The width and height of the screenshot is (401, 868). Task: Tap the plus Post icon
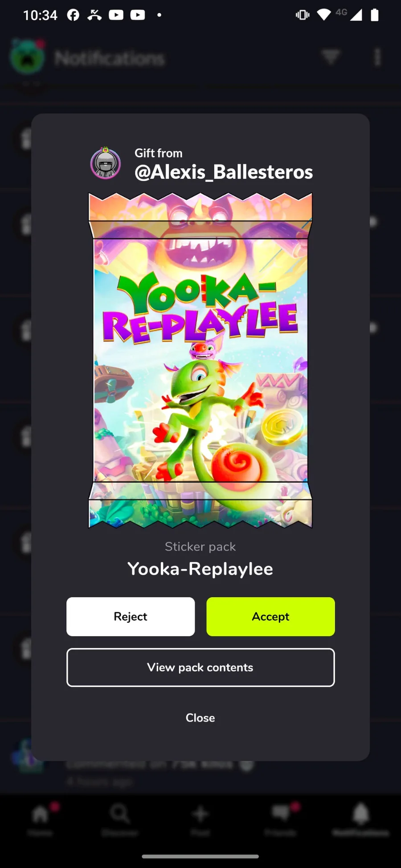tap(200, 819)
